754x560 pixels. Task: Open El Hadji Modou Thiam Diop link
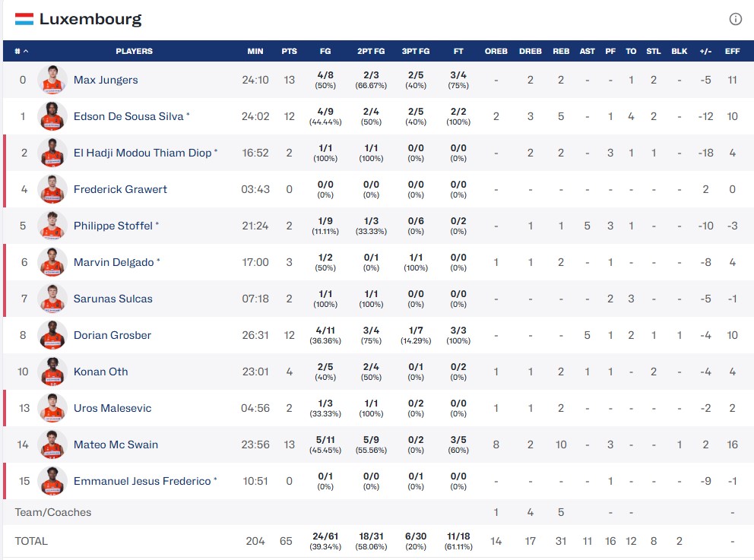142,153
